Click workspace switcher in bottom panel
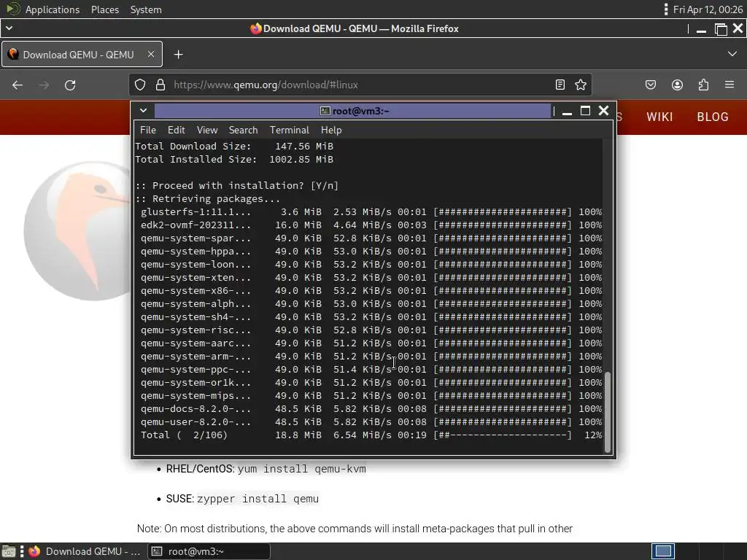Image resolution: width=747 pixels, height=560 pixels. click(663, 551)
